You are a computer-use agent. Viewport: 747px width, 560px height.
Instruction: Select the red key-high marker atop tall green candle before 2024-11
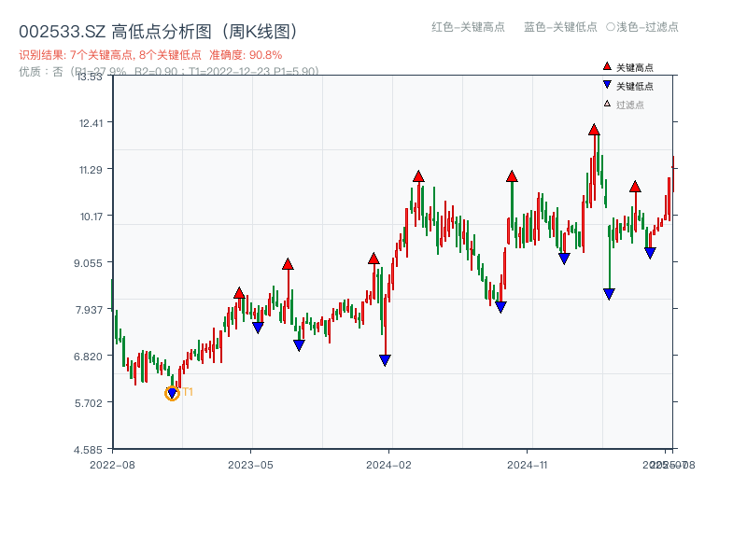(512, 176)
